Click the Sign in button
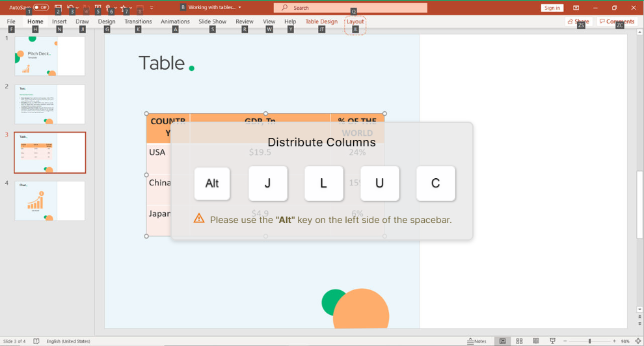Viewport: 644px width, 346px height. pos(552,7)
